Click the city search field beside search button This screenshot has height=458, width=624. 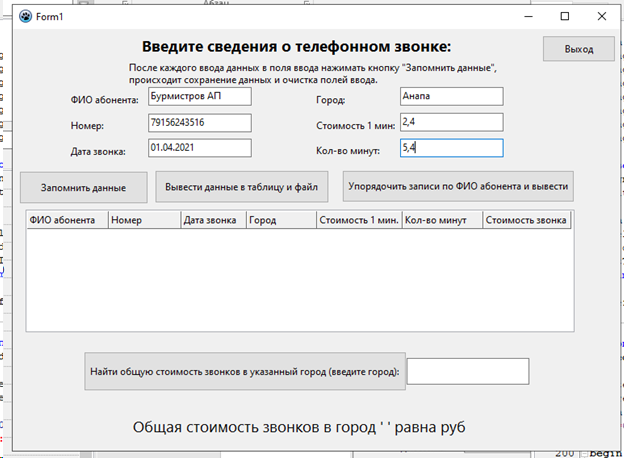467,371
